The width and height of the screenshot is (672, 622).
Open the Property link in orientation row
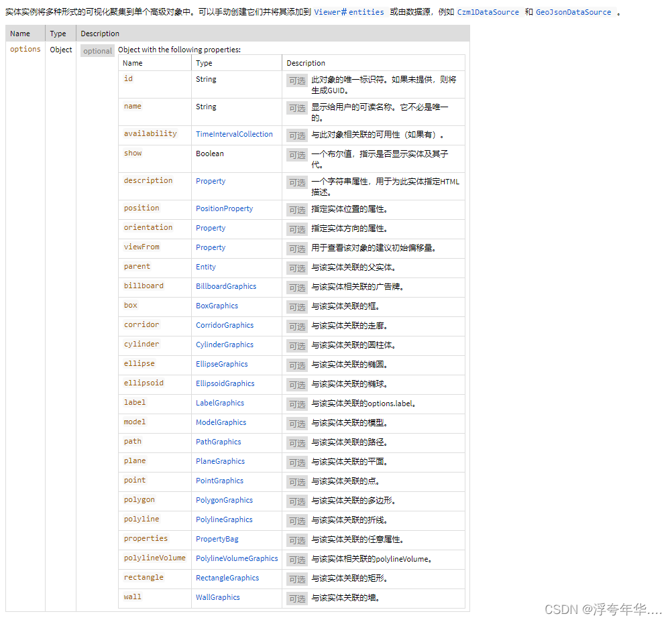[x=211, y=228]
